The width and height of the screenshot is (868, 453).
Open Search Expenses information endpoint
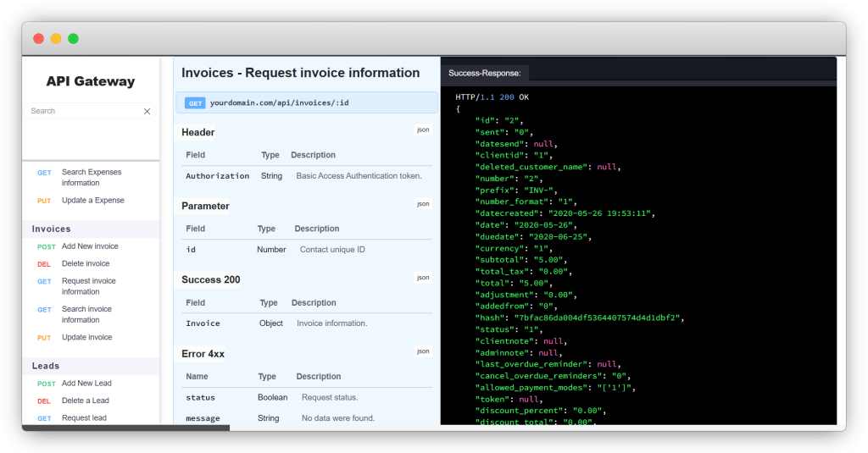[91, 177]
